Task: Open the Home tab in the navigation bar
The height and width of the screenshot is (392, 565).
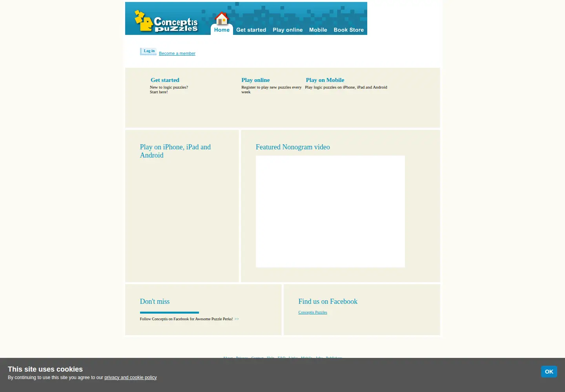Action: click(x=222, y=30)
